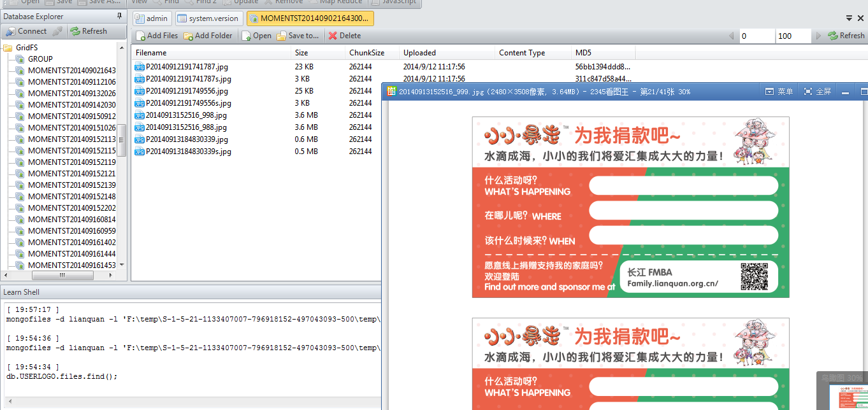The image size is (868, 410).
Task: Select MOMENTST201409160814 bucket
Action: pos(66,219)
